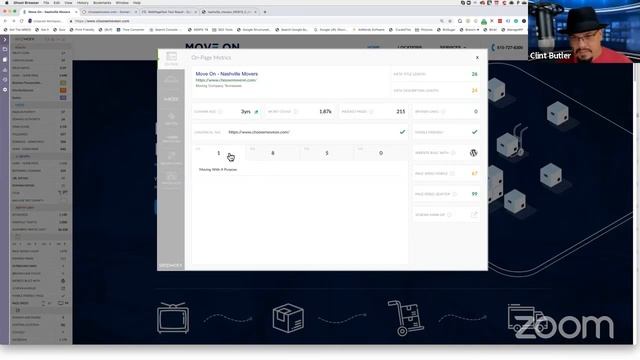Open the schema markup external link icon
640x360 pixels.
tap(474, 214)
